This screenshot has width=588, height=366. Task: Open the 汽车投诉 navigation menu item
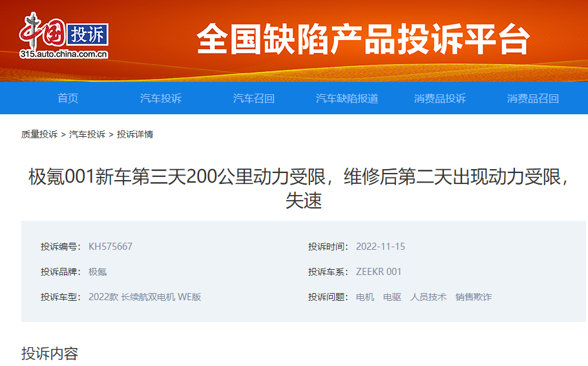[x=161, y=98]
